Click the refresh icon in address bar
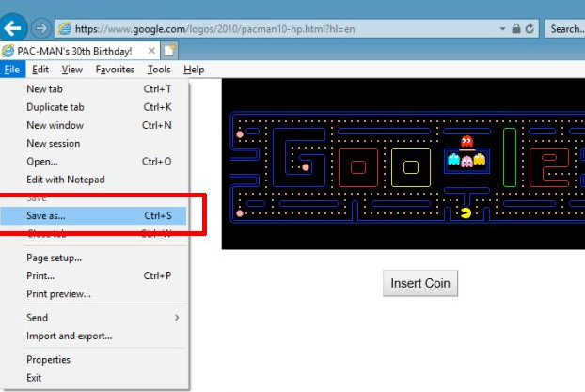Image resolution: width=585 pixels, height=392 pixels. pyautogui.click(x=530, y=29)
